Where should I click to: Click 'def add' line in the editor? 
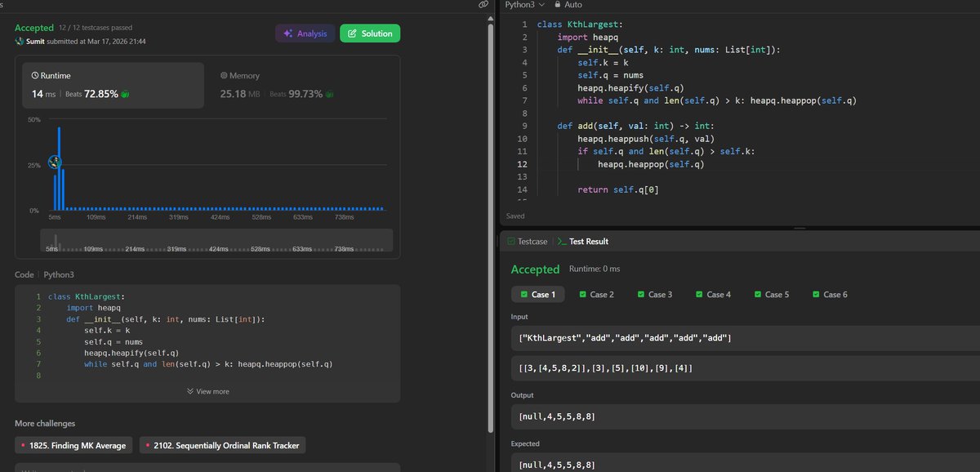[637, 126]
